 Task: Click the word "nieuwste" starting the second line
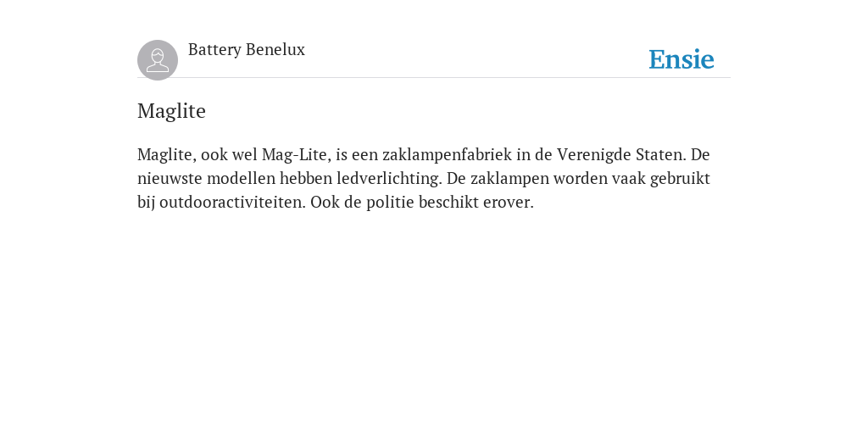point(170,179)
